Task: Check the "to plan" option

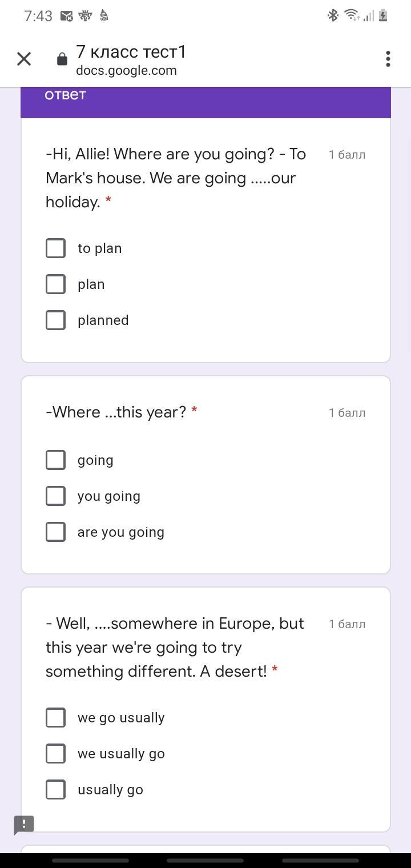Action: pos(55,248)
